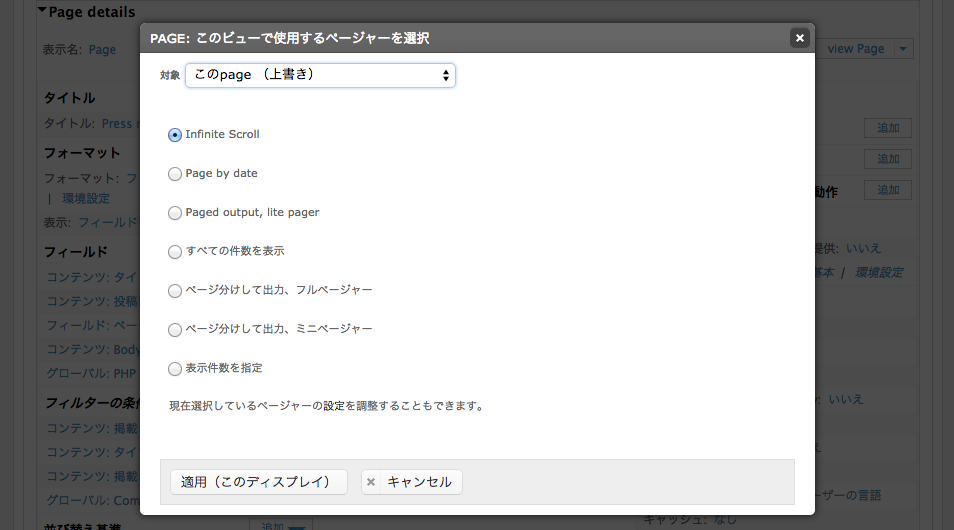Open the italic 環境設定 link on right
Viewport: 954px width, 530px height.
(x=879, y=273)
